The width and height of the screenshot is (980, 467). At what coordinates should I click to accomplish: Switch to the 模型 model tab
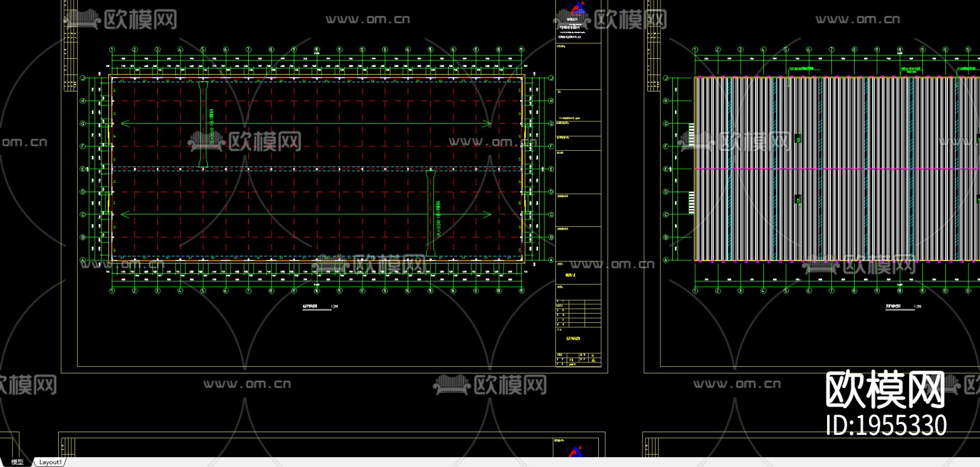pos(17,462)
